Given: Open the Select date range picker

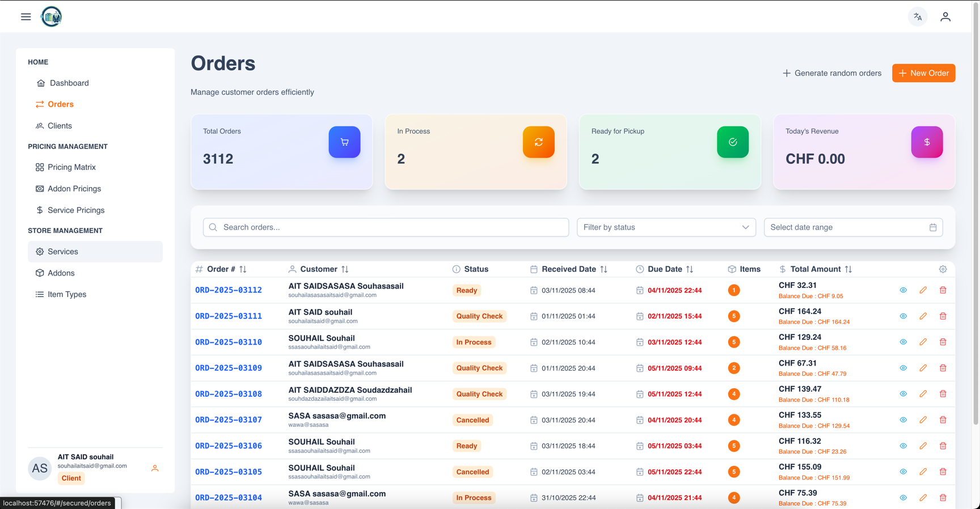Looking at the screenshot, I should click(853, 227).
